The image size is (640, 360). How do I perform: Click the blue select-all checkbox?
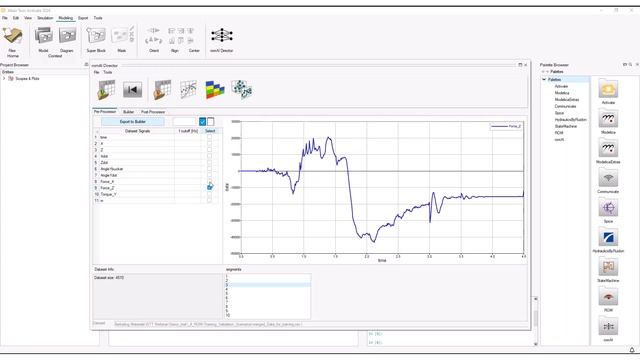202,122
